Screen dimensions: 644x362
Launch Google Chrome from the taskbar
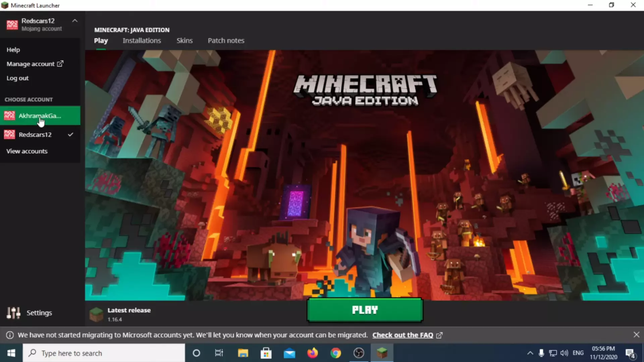tap(335, 353)
